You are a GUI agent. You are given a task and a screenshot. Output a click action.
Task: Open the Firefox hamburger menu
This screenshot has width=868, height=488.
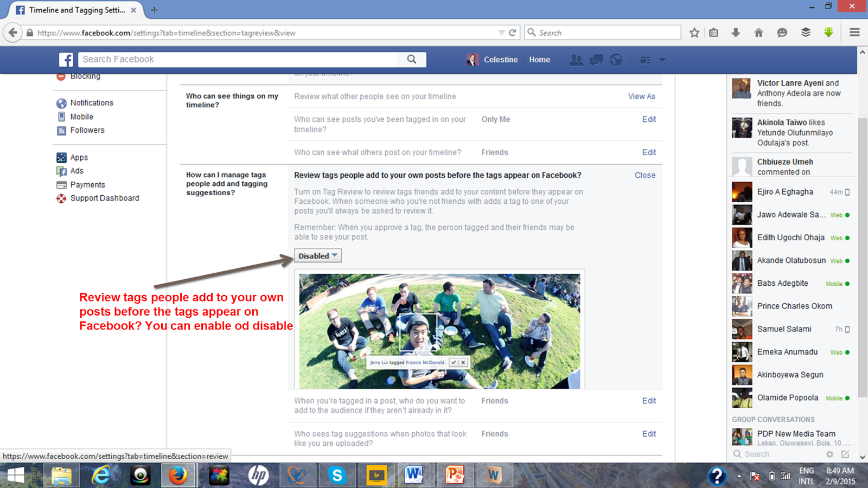[854, 33]
